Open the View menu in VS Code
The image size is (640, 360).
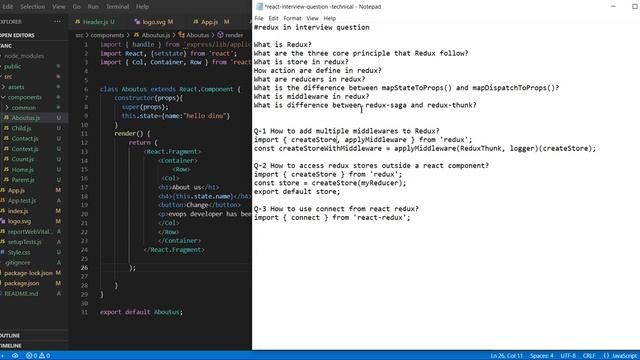58,7
